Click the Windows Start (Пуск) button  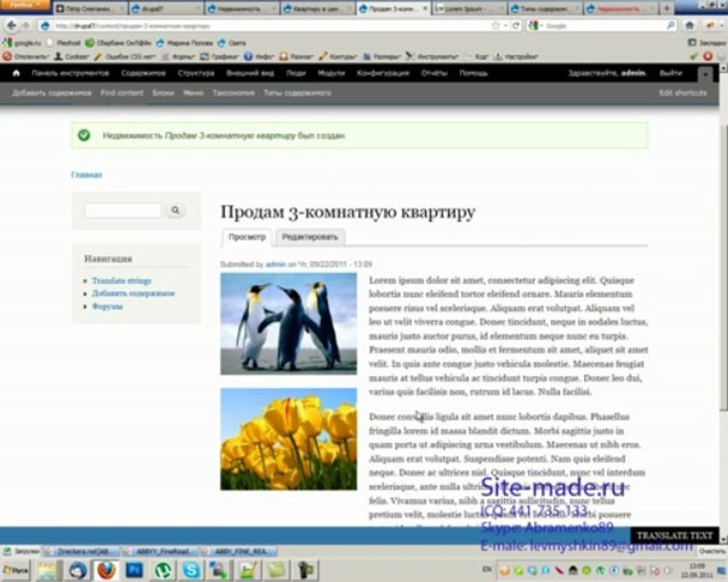pos(15,571)
